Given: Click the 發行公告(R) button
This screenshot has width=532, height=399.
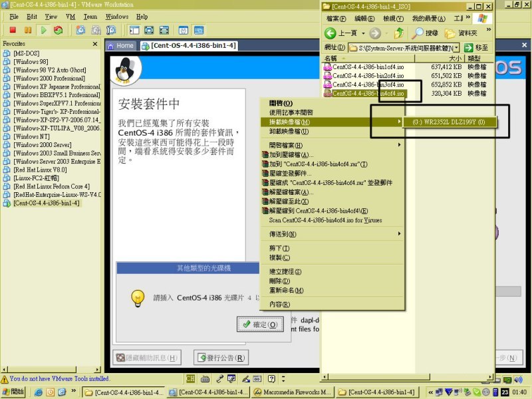Looking at the screenshot, I should click(x=221, y=358).
